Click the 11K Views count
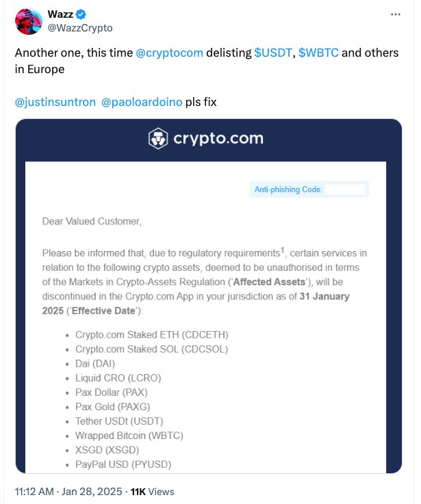The image size is (421, 504). tap(152, 491)
